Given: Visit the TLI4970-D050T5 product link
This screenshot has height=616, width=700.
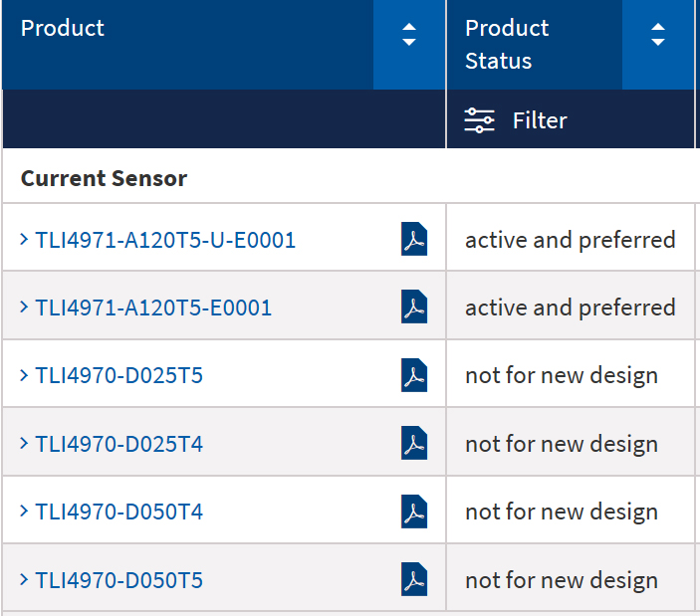Looking at the screenshot, I should click(119, 580).
